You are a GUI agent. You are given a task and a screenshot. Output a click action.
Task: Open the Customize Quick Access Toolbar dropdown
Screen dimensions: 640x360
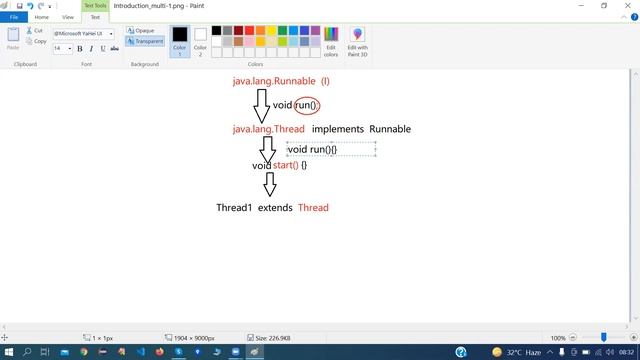tap(50, 7)
